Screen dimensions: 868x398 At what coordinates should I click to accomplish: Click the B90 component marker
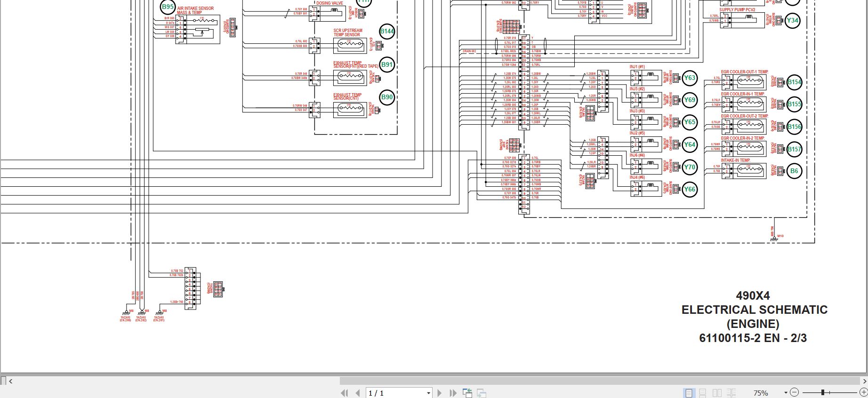point(387,97)
